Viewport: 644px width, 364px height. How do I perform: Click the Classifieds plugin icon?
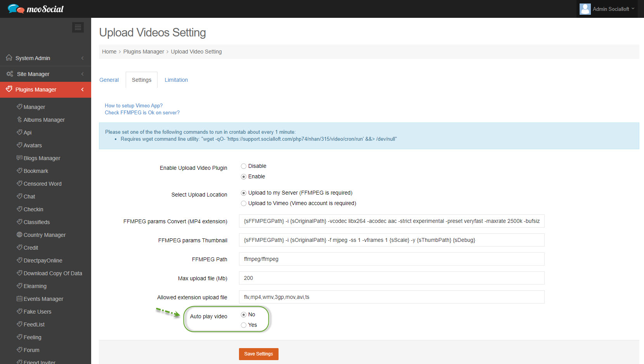pyautogui.click(x=19, y=222)
